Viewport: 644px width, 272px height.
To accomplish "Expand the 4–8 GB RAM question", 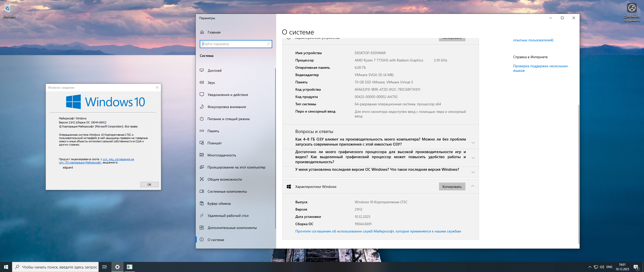I will click(473, 143).
